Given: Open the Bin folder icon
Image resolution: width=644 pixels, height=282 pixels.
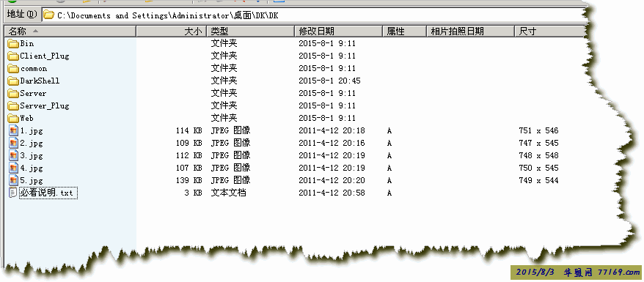Looking at the screenshot, I should coord(13,43).
